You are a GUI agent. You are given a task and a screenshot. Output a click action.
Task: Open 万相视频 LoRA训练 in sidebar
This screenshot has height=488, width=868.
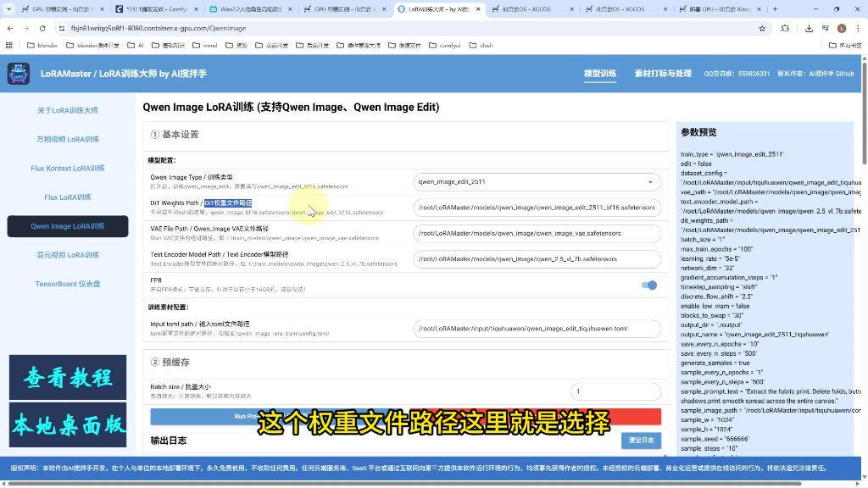click(x=68, y=140)
